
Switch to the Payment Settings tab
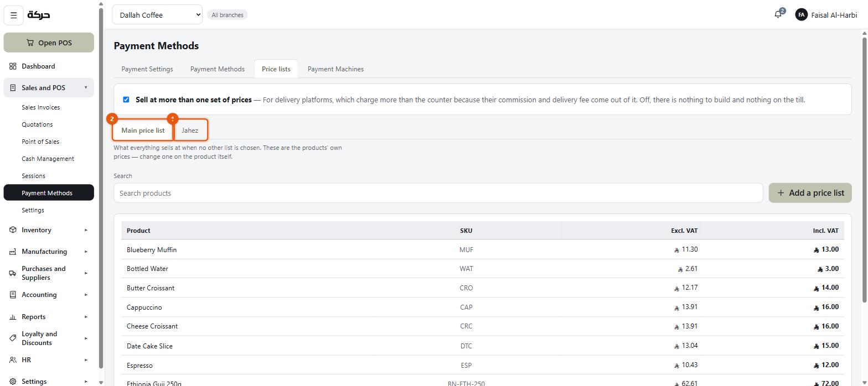[x=147, y=69]
